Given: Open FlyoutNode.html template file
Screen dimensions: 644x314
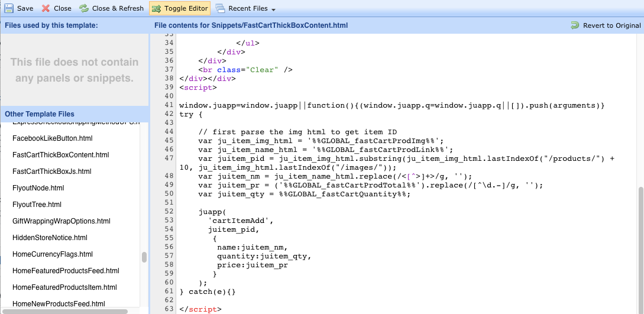Looking at the screenshot, I should (38, 188).
